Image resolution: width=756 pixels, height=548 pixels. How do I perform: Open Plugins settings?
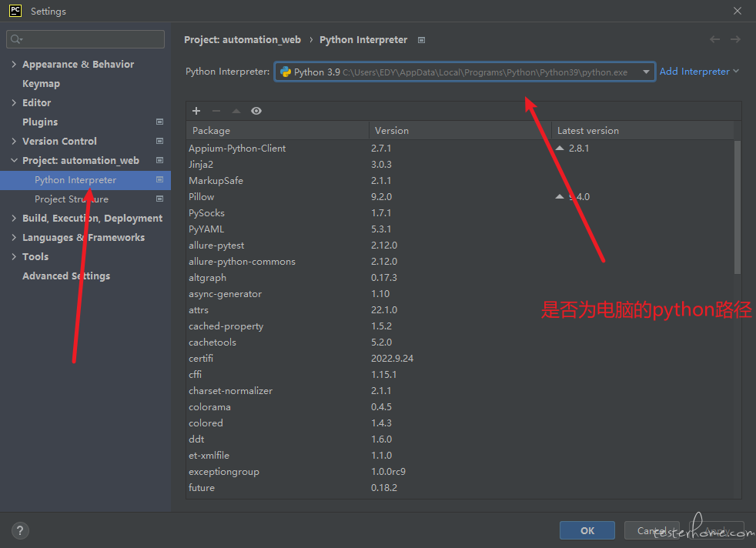point(40,122)
